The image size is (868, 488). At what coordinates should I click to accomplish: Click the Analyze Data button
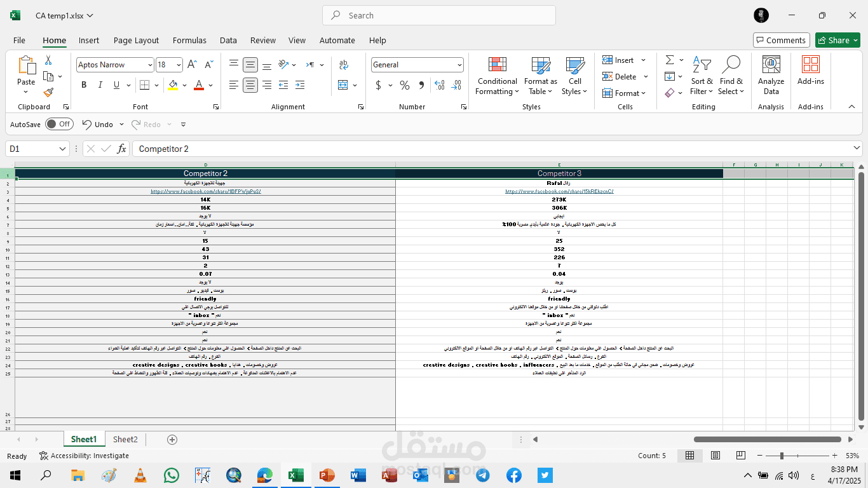(771, 76)
